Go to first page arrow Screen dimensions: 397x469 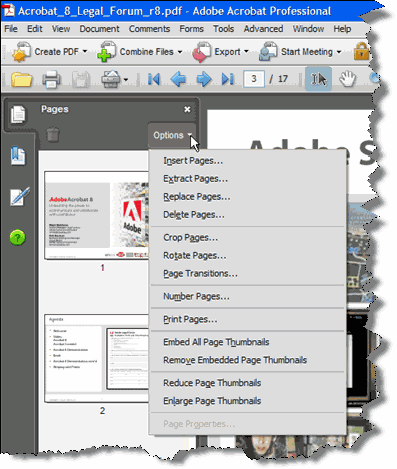[x=154, y=79]
